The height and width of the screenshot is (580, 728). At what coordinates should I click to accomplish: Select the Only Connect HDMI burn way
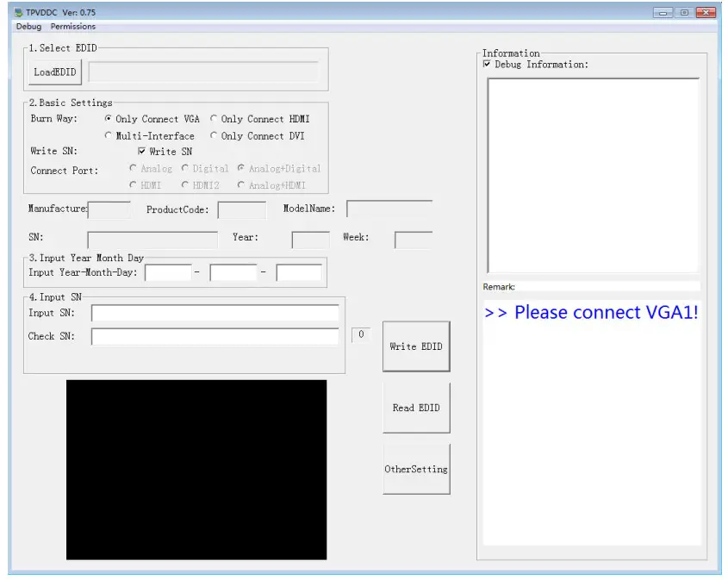[x=214, y=119]
